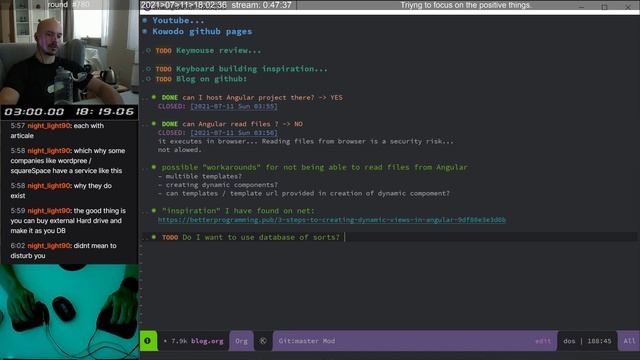Click the 18:19:06 clock display

click(105, 112)
